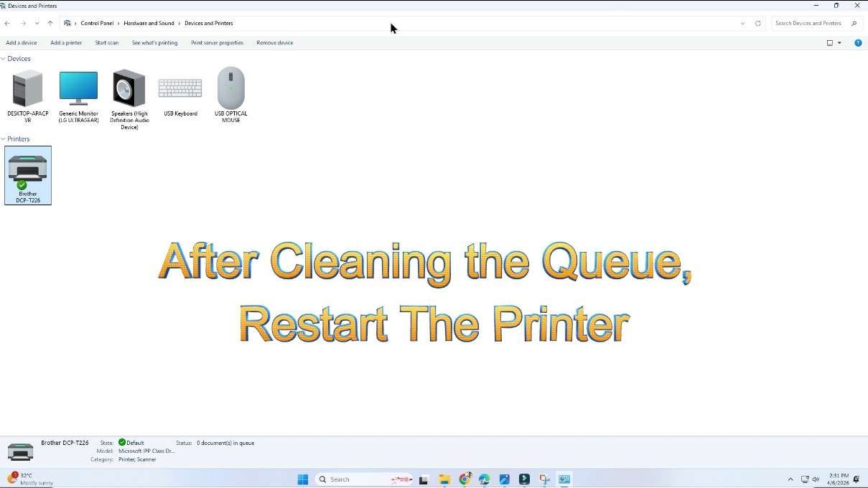868x488 pixels.
Task: Click the Refresh button in address bar
Action: pyautogui.click(x=757, y=23)
